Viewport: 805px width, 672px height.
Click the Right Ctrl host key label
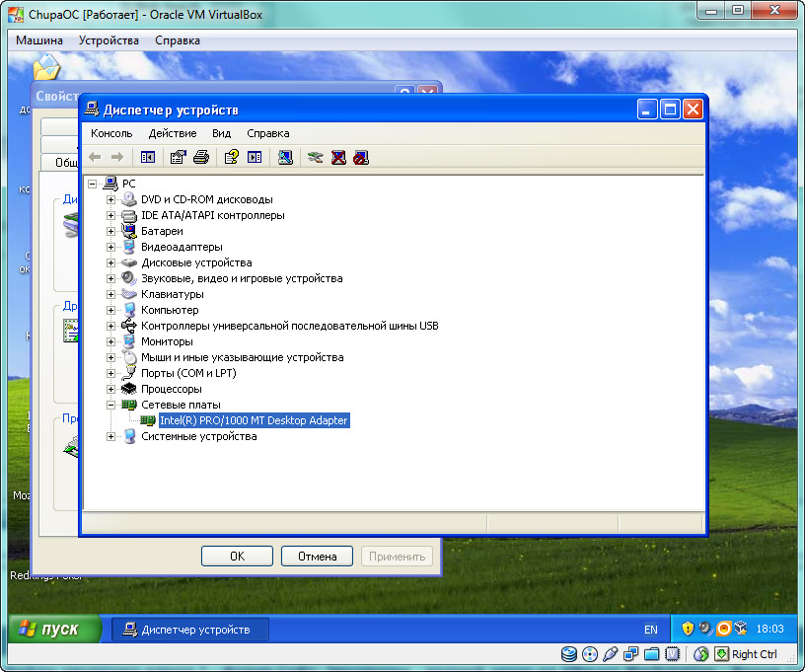coord(754,654)
